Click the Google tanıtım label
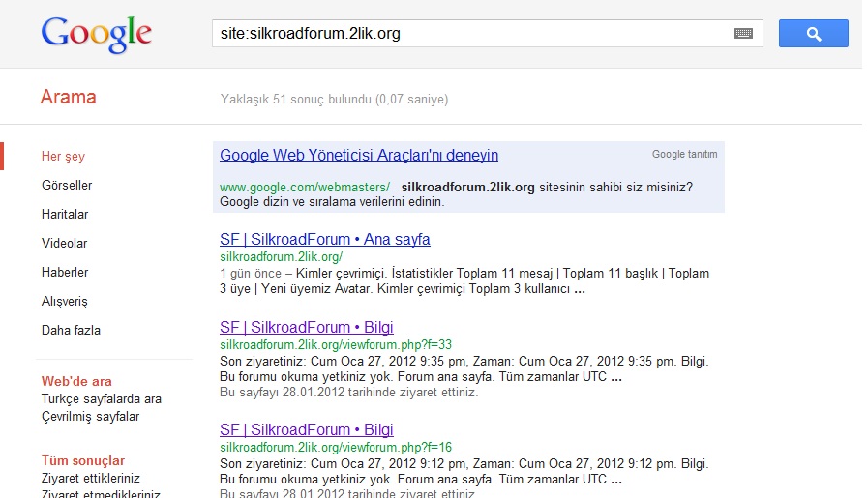This screenshot has width=868, height=498. (x=685, y=155)
